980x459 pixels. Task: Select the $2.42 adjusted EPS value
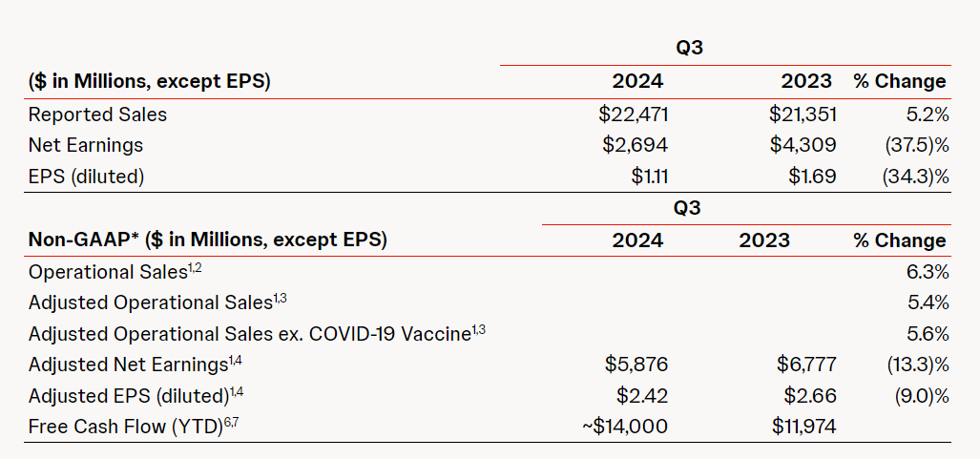coord(642,396)
